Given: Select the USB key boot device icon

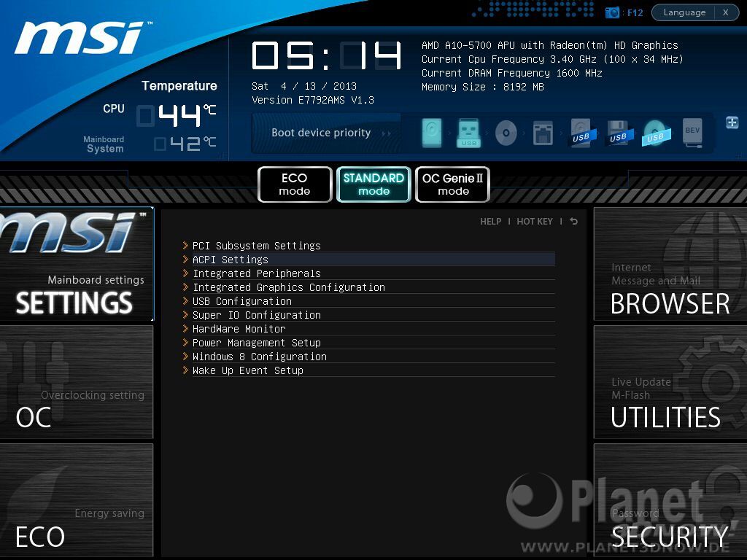Looking at the screenshot, I should 468,133.
